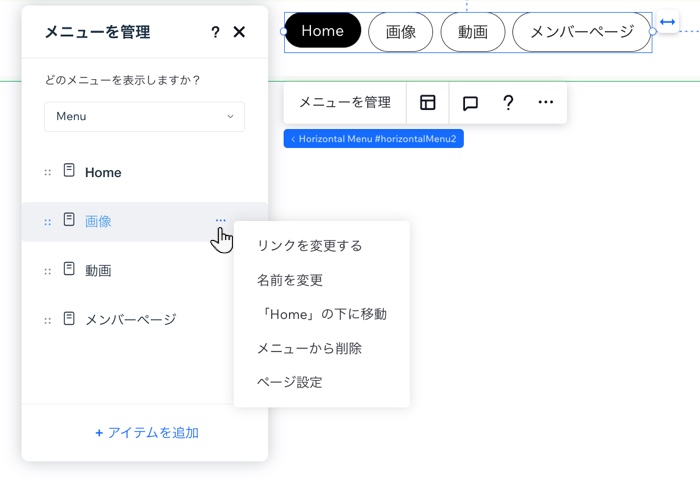Choose 名前を変更 from context menu

click(x=290, y=280)
